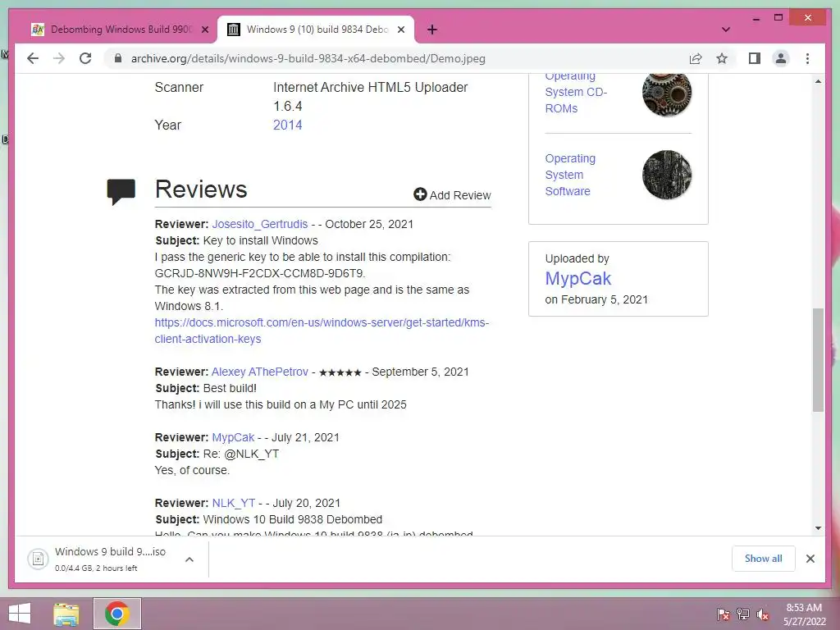Click Show all downloads button
The height and width of the screenshot is (630, 840).
763,558
